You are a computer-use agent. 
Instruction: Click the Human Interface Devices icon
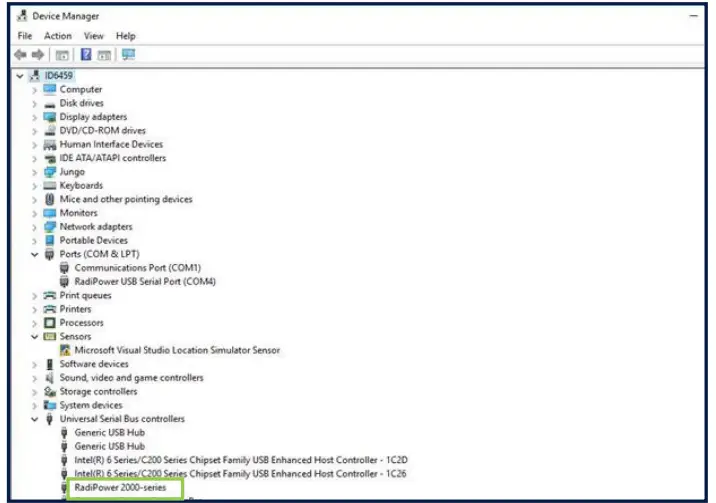(49, 145)
